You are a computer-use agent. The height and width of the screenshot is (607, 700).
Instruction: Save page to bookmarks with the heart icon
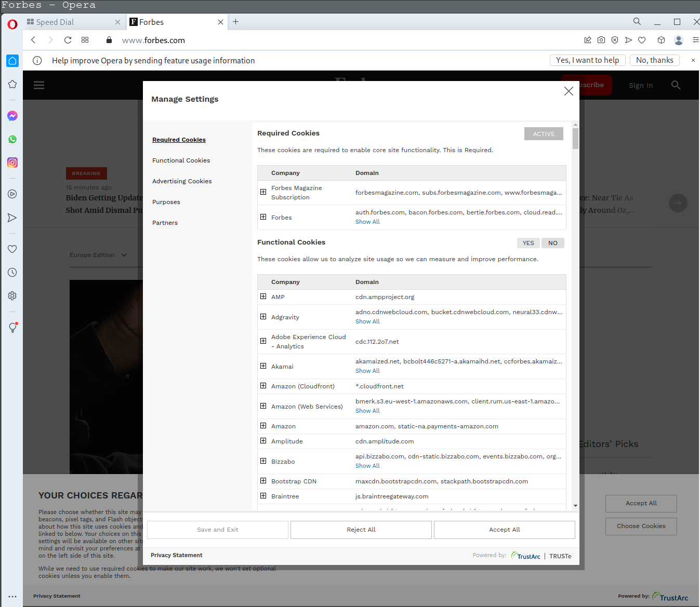click(642, 40)
